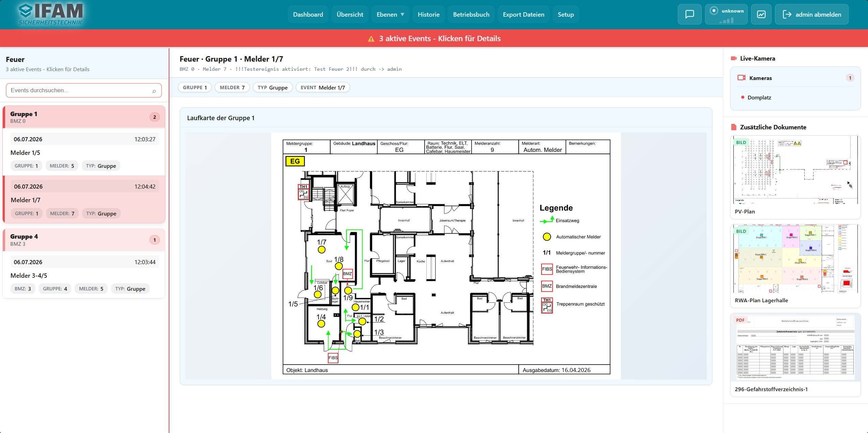Screen dimensions: 868x433
Task: Go to the Dashboard page
Action: [x=308, y=14]
